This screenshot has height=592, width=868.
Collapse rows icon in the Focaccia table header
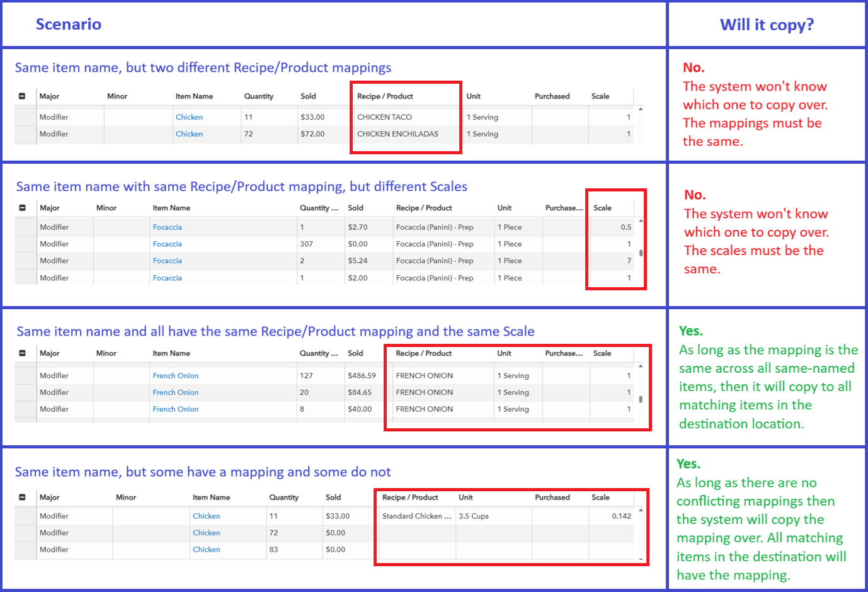[22, 208]
